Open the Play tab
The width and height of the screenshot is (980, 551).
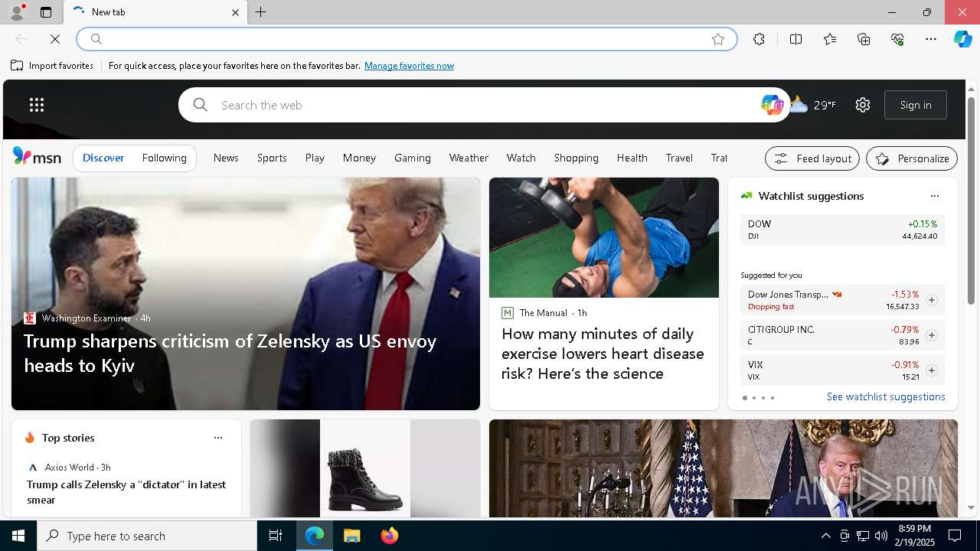[x=315, y=158]
